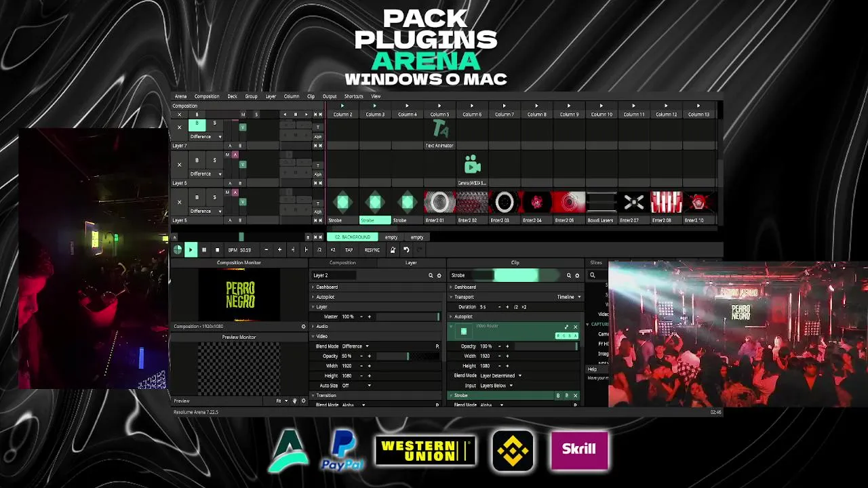
Task: Open Input Layers Below dropdown
Action: (496, 386)
